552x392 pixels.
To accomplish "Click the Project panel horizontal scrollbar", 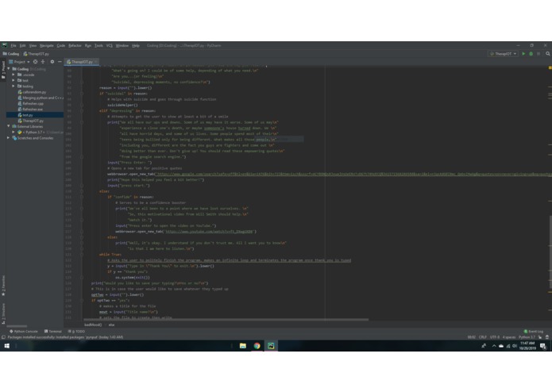I will [17, 326].
